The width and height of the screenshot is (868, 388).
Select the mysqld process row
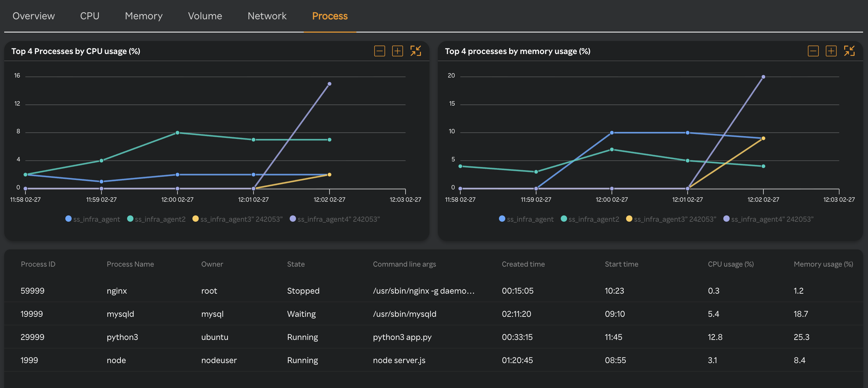pyautogui.click(x=120, y=314)
